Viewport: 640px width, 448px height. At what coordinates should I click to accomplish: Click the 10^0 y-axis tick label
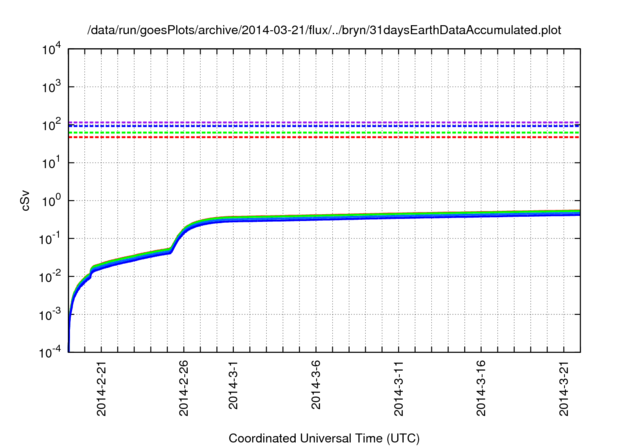tap(51, 201)
